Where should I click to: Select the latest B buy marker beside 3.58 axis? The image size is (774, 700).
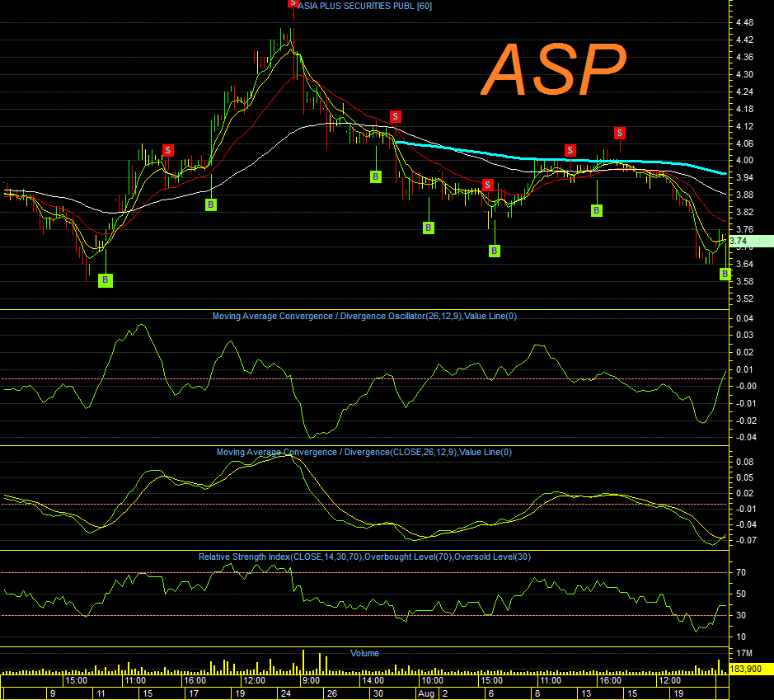725,274
